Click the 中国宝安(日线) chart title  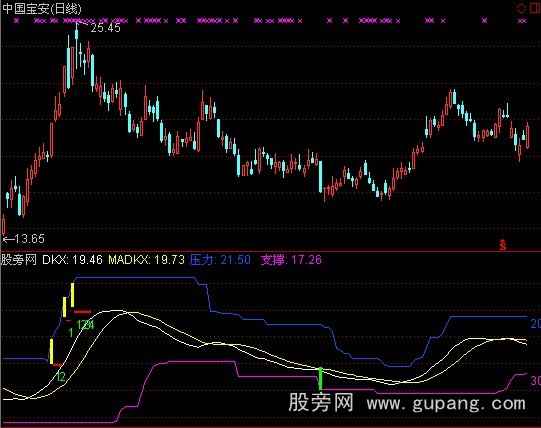click(x=42, y=9)
